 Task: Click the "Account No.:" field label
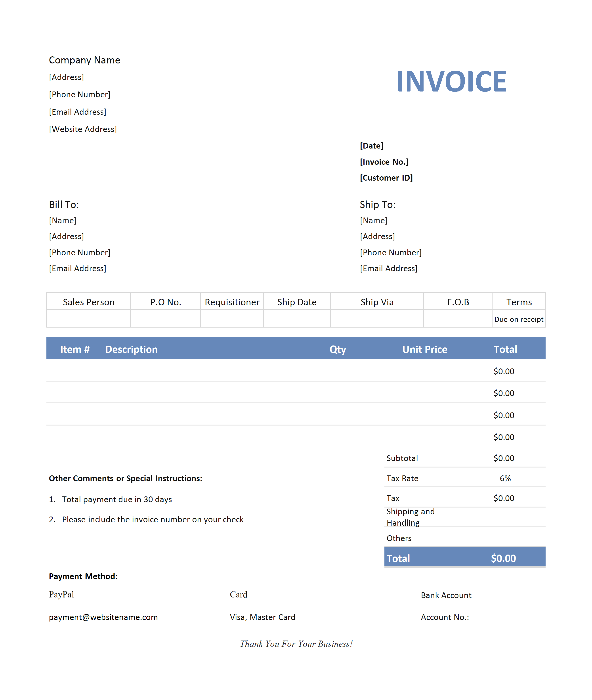tap(445, 618)
